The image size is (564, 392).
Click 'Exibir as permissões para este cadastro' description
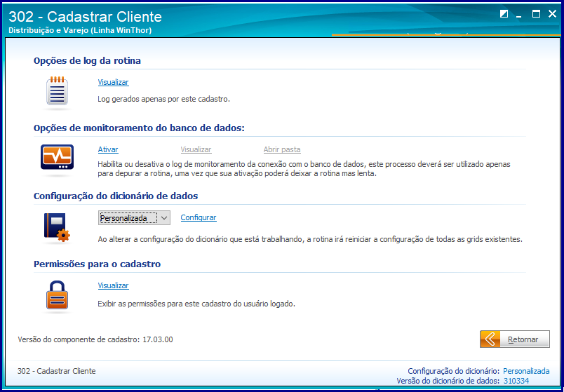tap(196, 304)
